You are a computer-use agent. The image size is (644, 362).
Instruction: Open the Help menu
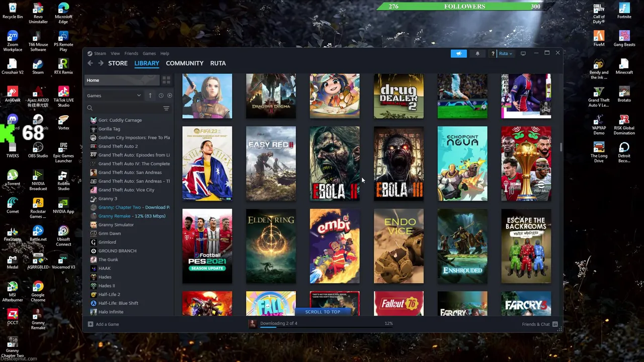coord(165,53)
